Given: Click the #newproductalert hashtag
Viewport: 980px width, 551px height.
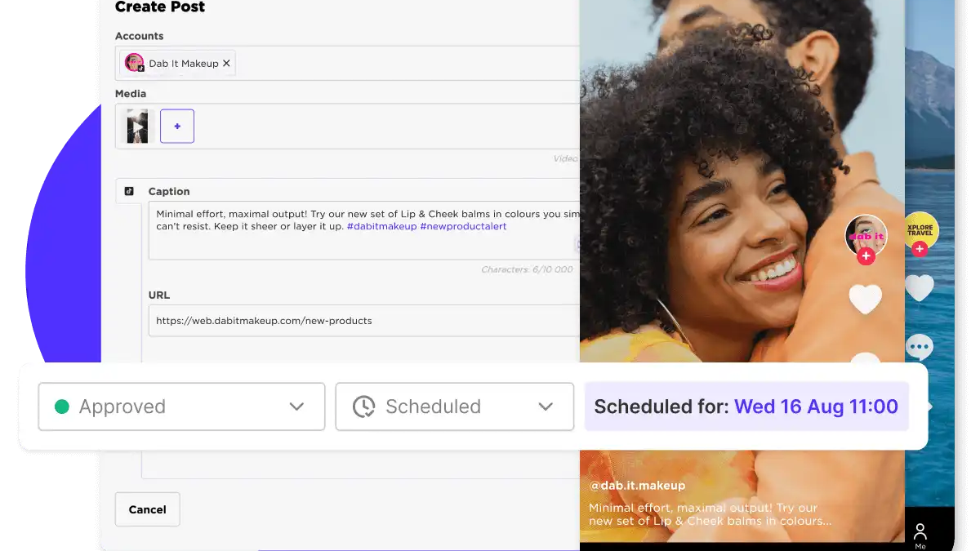Looking at the screenshot, I should (463, 226).
